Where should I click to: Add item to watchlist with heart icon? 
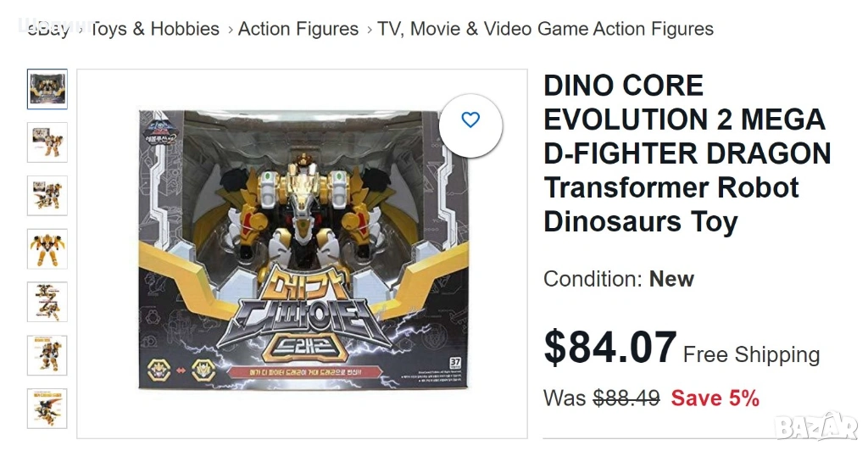click(x=470, y=120)
